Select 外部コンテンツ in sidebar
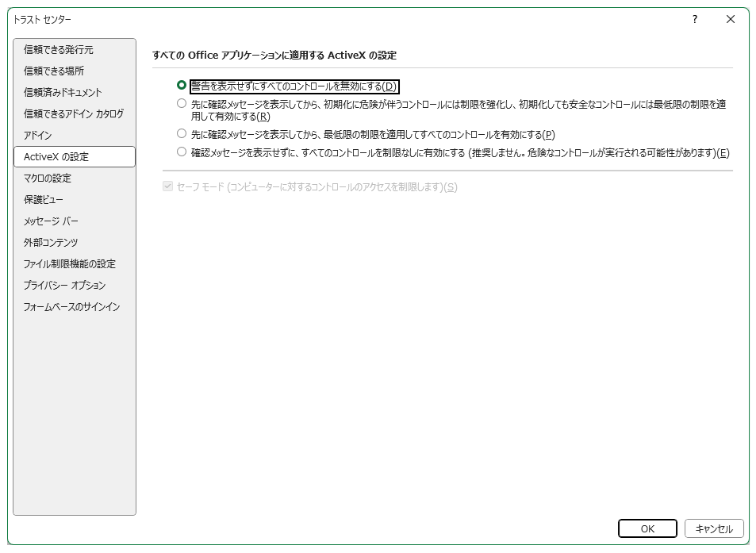Image resolution: width=756 pixels, height=553 pixels. tap(51, 243)
